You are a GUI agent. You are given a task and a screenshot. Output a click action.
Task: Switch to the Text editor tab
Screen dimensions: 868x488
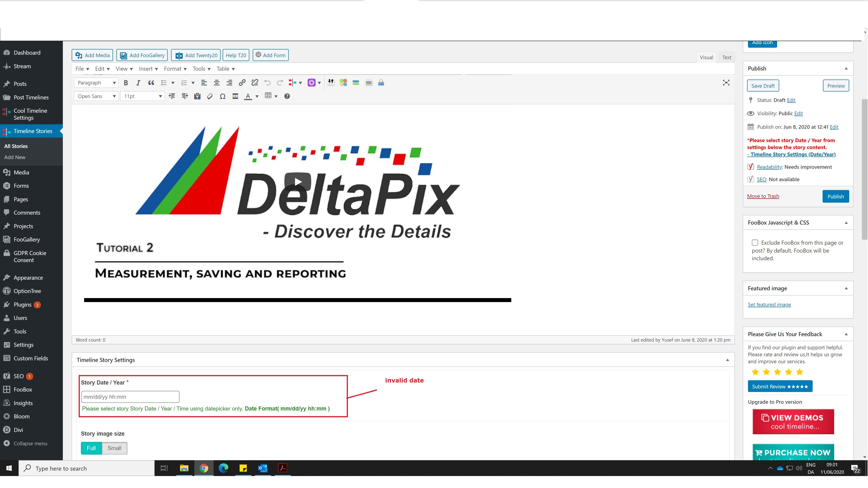point(727,57)
